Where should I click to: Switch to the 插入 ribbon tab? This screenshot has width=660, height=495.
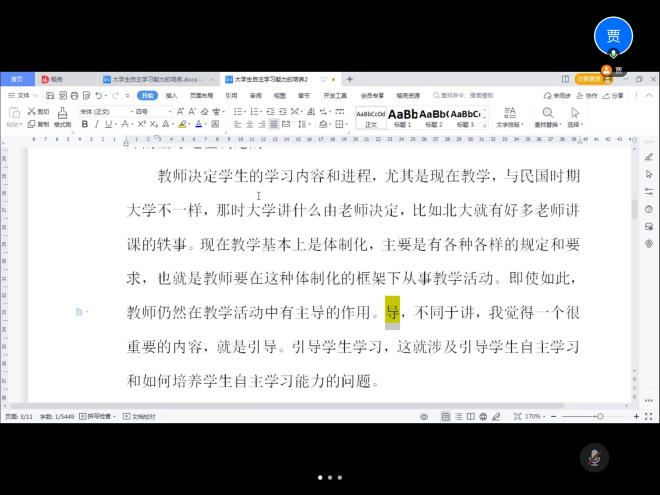(x=171, y=96)
